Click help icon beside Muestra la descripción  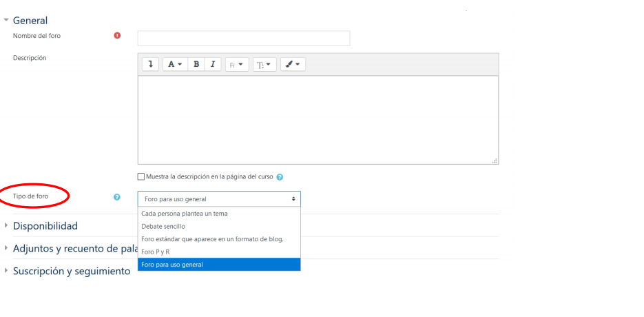tap(280, 177)
